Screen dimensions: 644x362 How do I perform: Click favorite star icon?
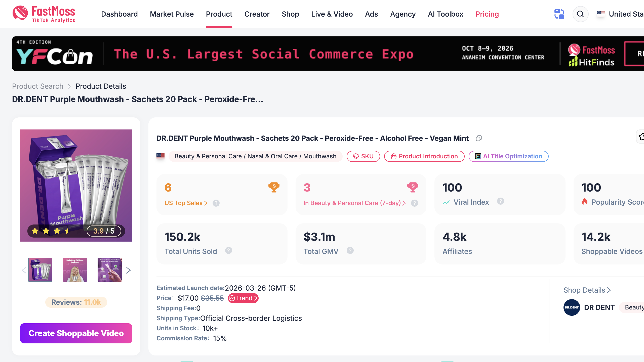pyautogui.click(x=641, y=137)
